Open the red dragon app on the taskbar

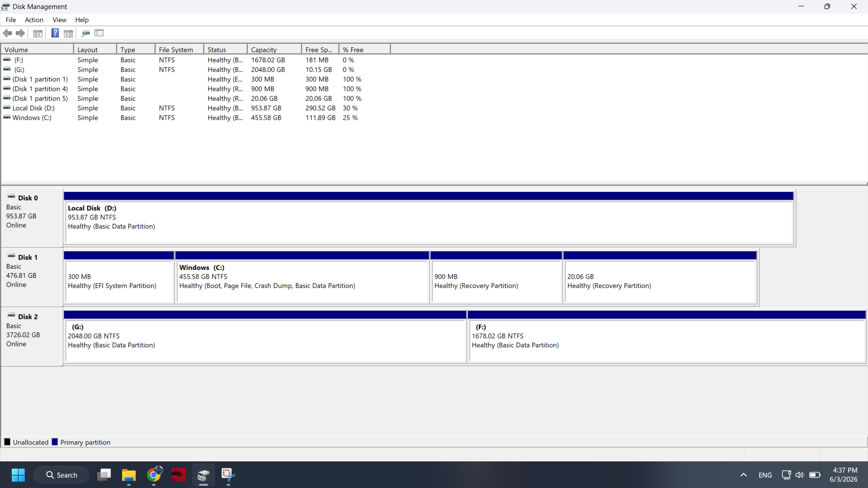(179, 475)
